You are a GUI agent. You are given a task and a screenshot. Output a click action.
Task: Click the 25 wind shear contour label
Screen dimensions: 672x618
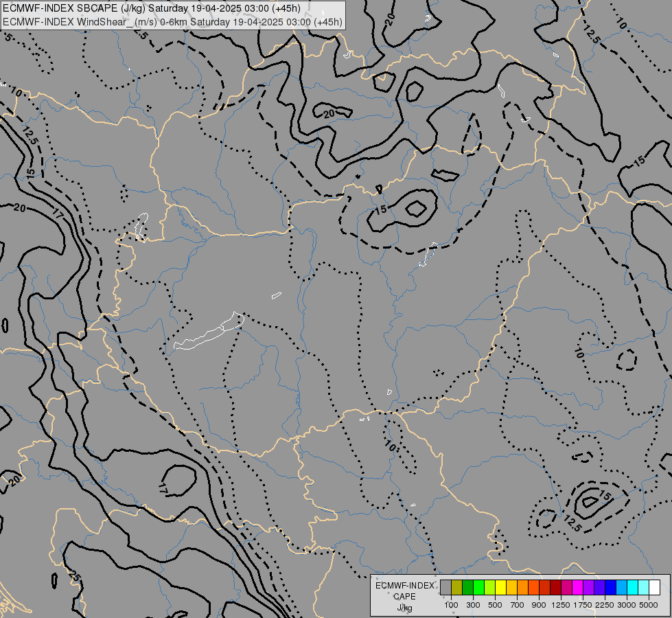click(73, 576)
